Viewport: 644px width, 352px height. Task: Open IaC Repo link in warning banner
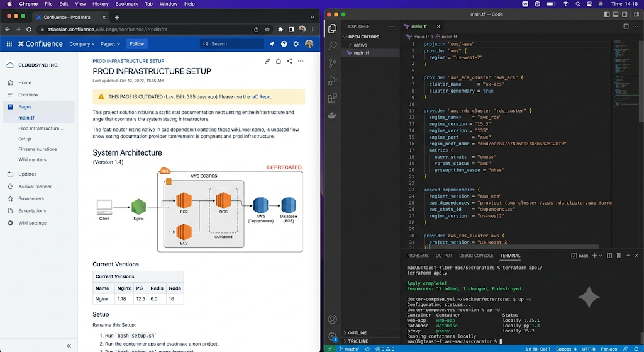click(261, 97)
